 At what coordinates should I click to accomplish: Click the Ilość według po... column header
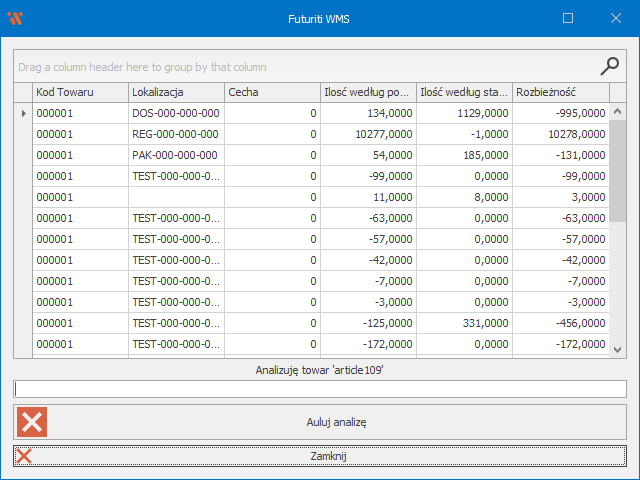point(367,92)
